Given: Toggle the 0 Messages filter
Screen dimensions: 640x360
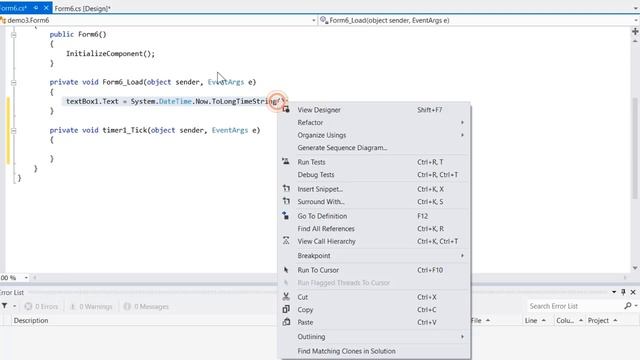Looking at the screenshot, I should tap(146, 307).
